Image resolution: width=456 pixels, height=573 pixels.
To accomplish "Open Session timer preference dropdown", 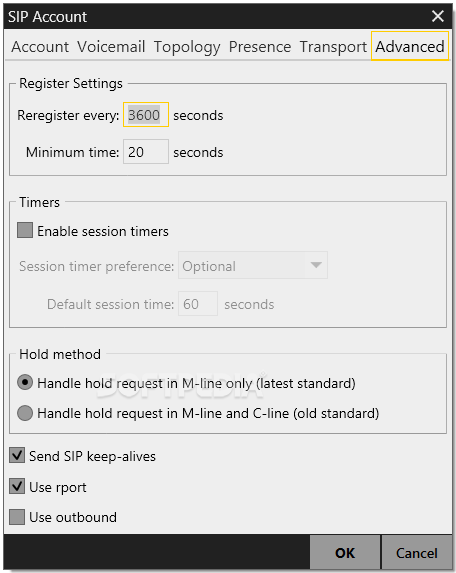I will [252, 265].
